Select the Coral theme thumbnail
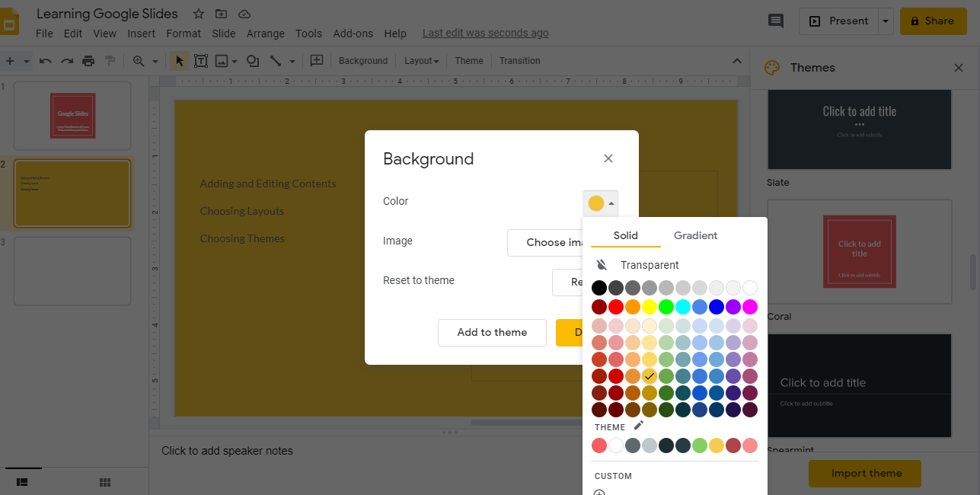The image size is (980, 495). click(859, 253)
